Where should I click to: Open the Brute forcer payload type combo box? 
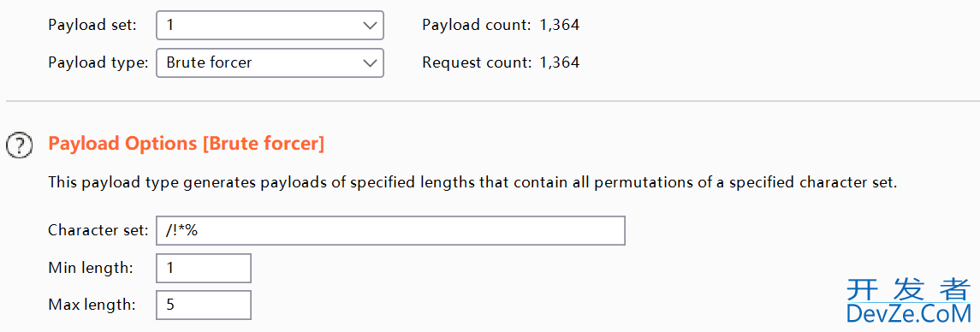pyautogui.click(x=270, y=62)
